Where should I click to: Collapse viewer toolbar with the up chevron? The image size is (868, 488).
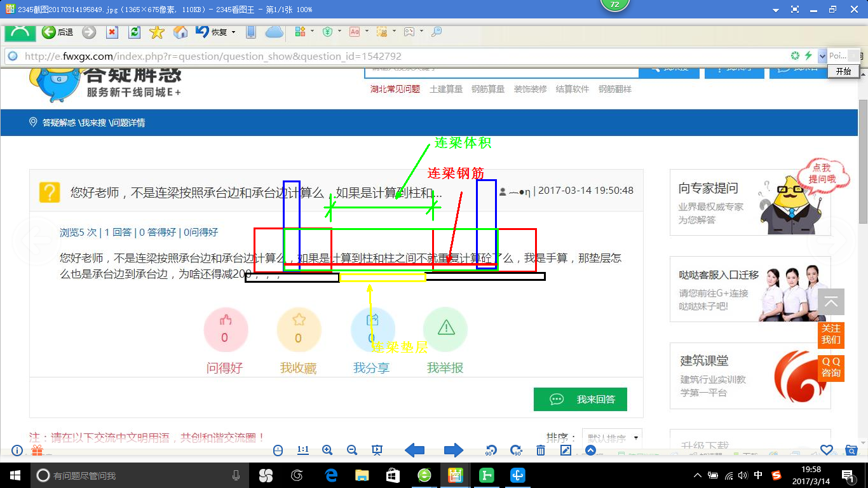point(590,450)
